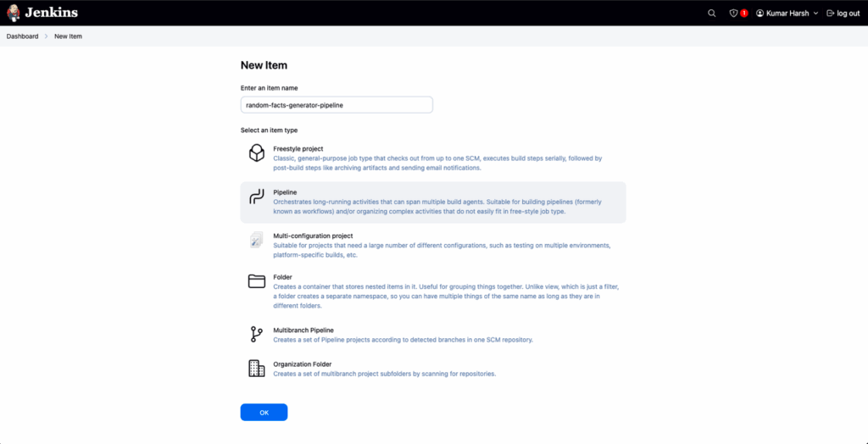Choose the Folder item type title
Image resolution: width=868 pixels, height=444 pixels.
(283, 277)
